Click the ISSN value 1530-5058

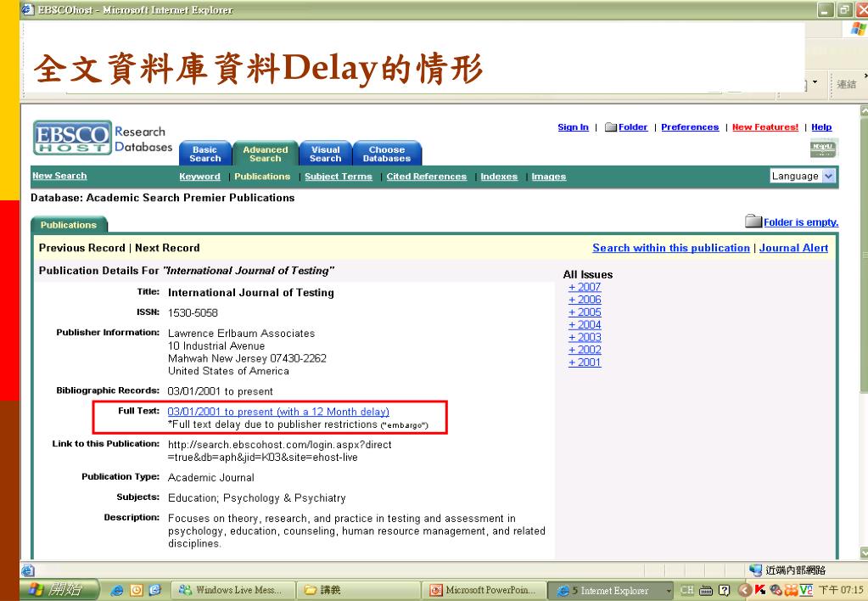coord(193,313)
